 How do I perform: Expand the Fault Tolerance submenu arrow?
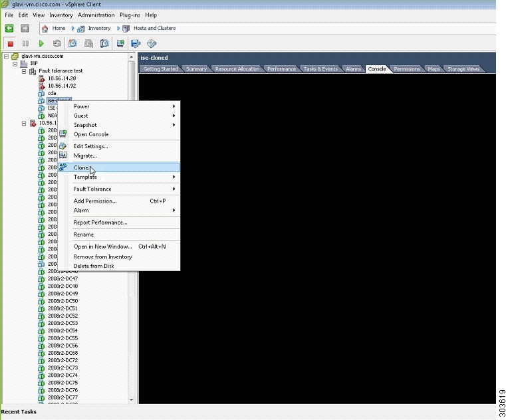click(x=174, y=189)
